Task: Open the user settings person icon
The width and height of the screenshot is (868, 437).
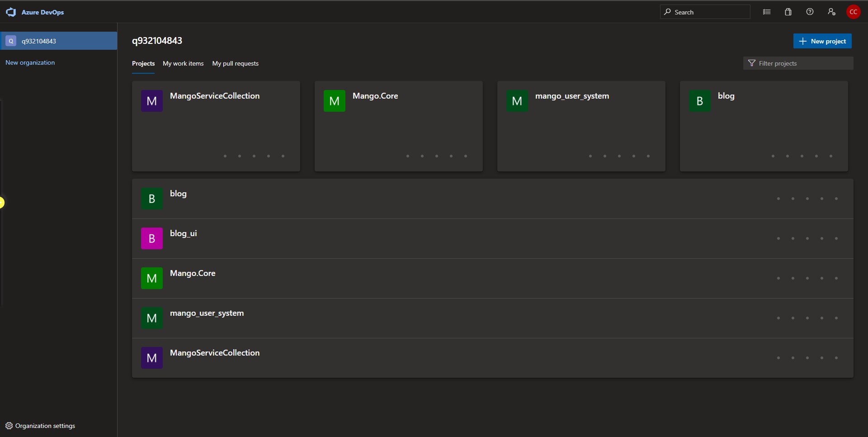Action: (832, 12)
